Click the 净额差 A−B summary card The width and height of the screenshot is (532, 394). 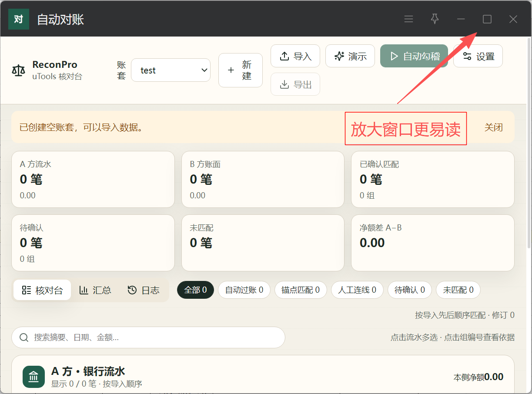(x=433, y=243)
